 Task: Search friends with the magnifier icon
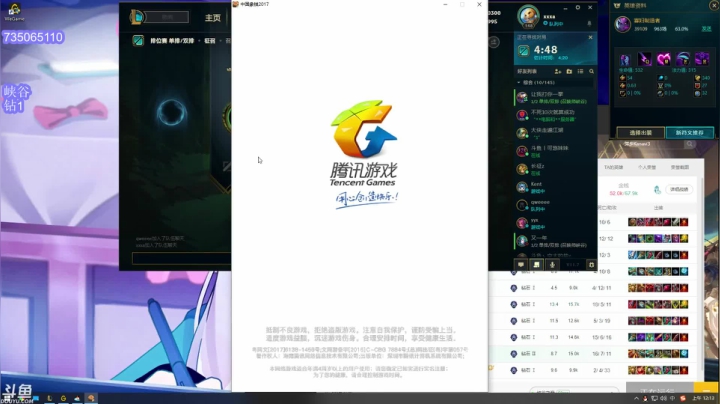(x=591, y=72)
